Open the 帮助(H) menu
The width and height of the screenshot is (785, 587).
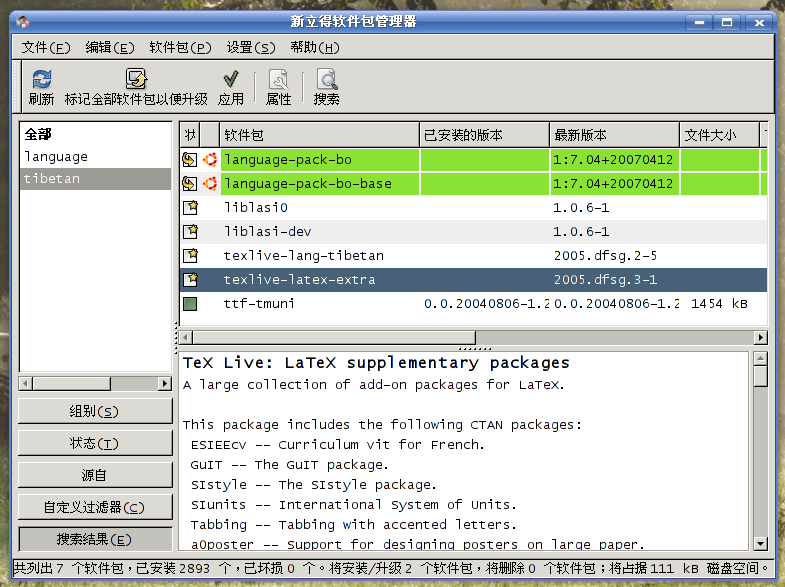point(315,48)
